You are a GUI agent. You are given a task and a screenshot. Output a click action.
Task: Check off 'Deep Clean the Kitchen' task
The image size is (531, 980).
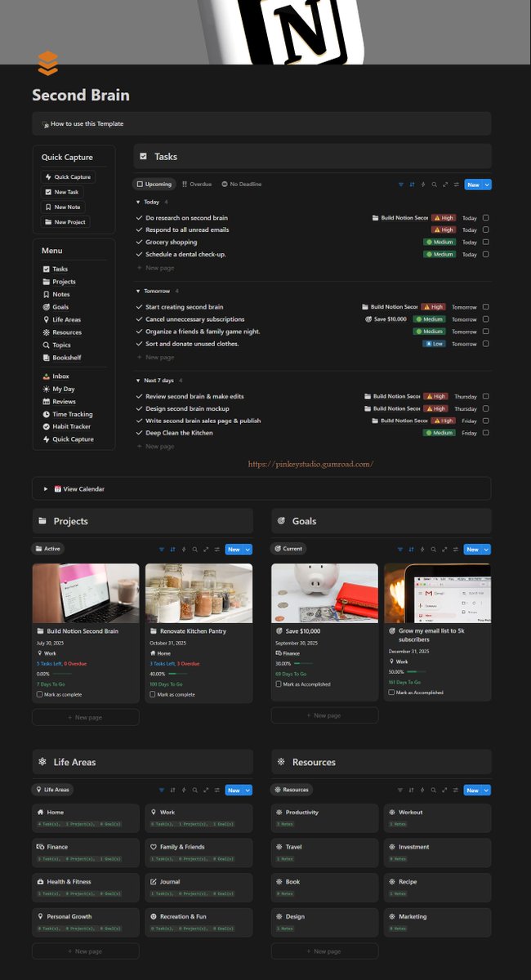click(x=486, y=433)
